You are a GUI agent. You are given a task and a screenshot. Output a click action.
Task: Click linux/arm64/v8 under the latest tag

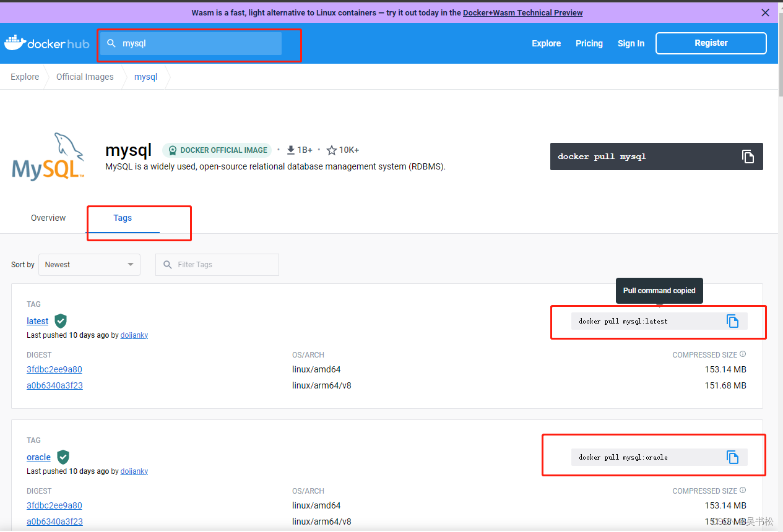[323, 385]
